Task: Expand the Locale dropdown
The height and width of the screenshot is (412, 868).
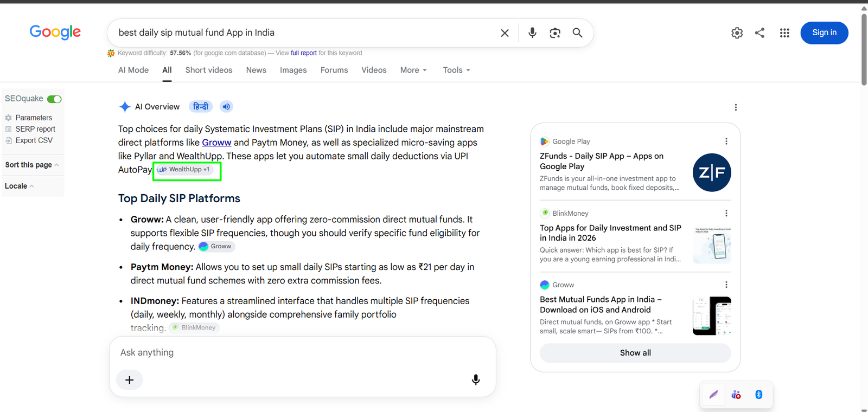Action: 20,186
